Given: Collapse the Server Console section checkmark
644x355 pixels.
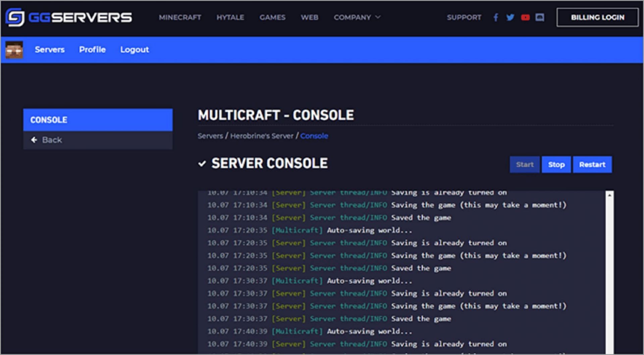Looking at the screenshot, I should [202, 164].
